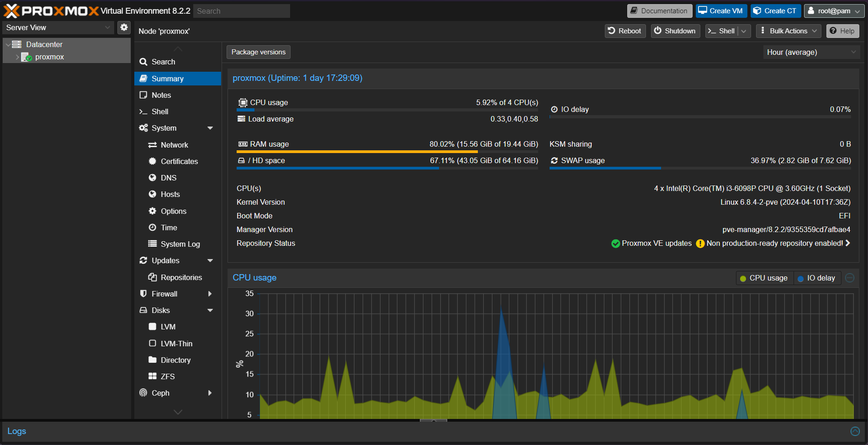
Task: Open Search in node menu
Action: [x=178, y=62]
